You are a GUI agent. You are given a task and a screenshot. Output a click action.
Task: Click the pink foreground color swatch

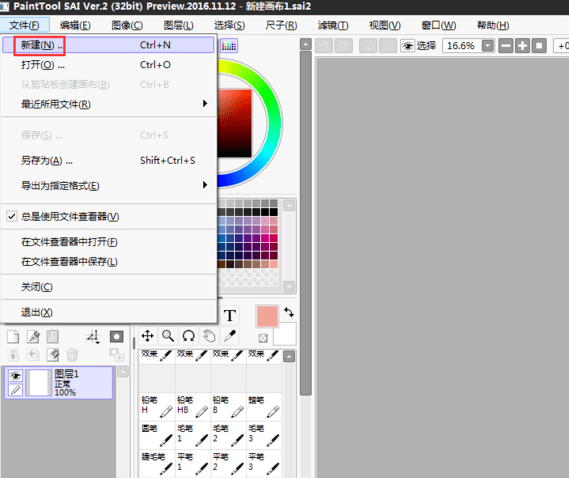tap(267, 316)
